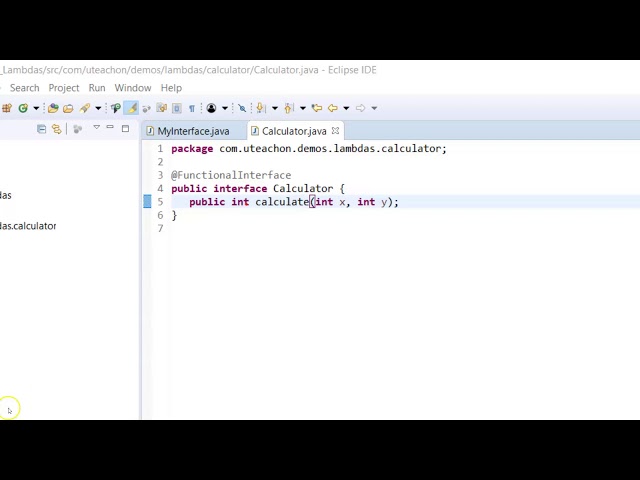Screen dimensions: 640x480
Task: Click line number 7 in the gutter
Action: (160, 229)
